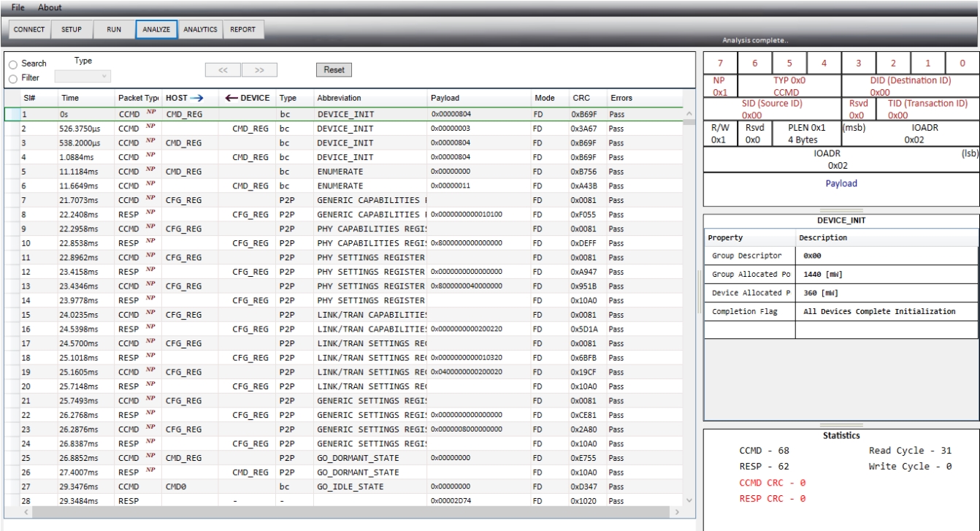Select the row with time 1.0884ms
Screen dimensions: 980x531
[x=343, y=156]
